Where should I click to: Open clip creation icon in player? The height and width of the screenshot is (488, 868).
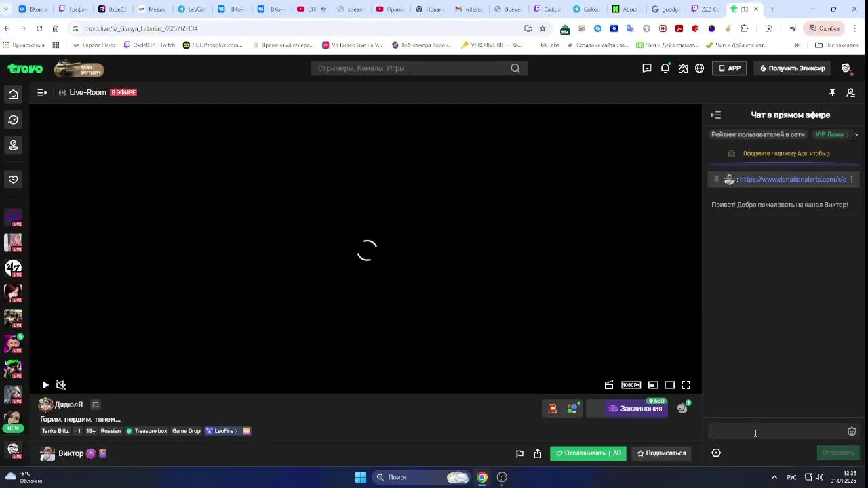click(x=609, y=385)
